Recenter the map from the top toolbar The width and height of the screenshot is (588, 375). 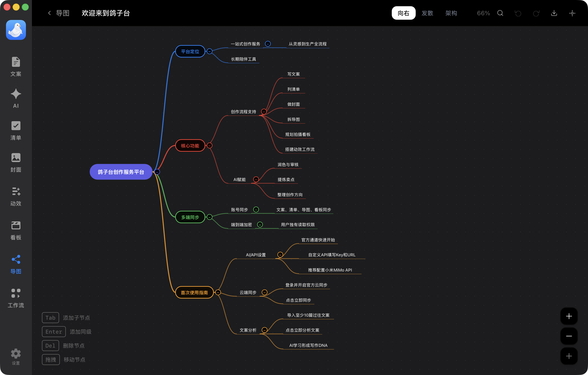point(572,13)
